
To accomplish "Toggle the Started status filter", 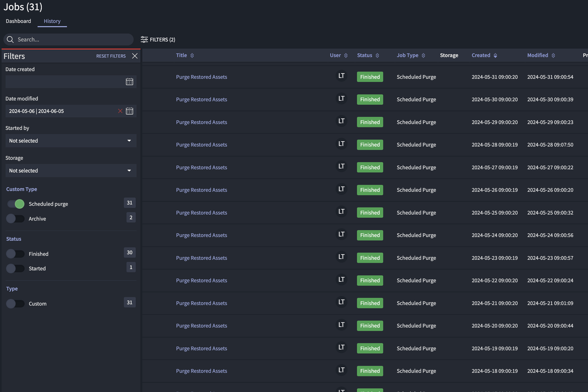I will (15, 268).
